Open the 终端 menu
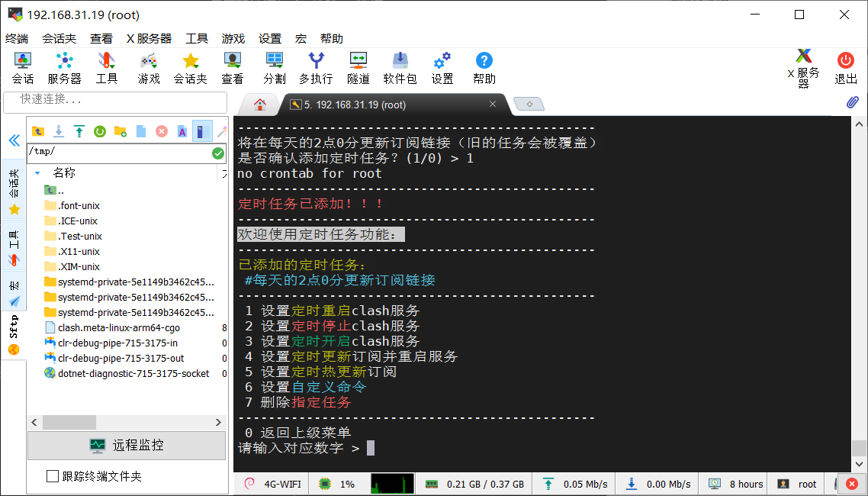868x496 pixels. click(17, 39)
